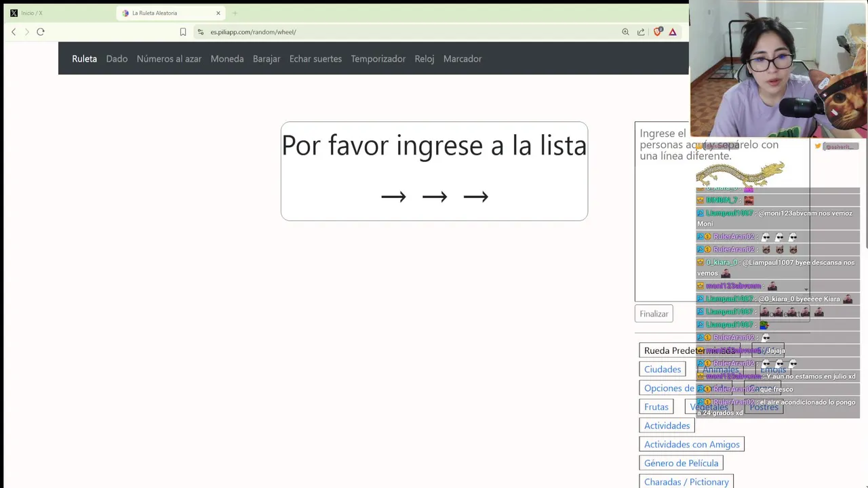Go to the Moneda page
The image size is (868, 488).
[227, 59]
